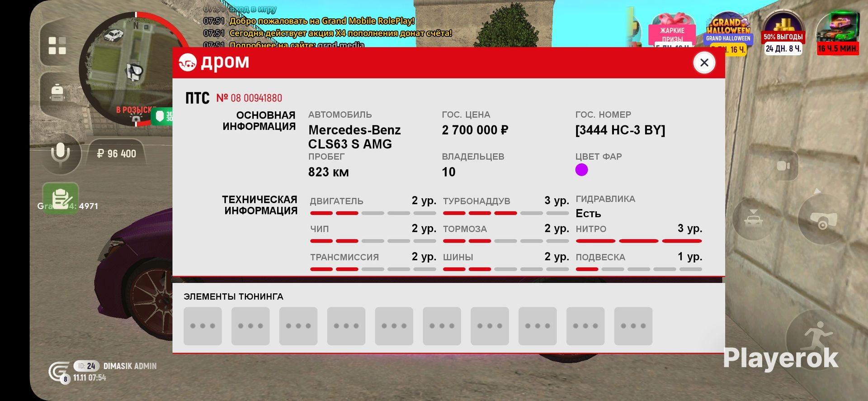Click the owners count value 10
This screenshot has width=868, height=401.
(x=448, y=172)
